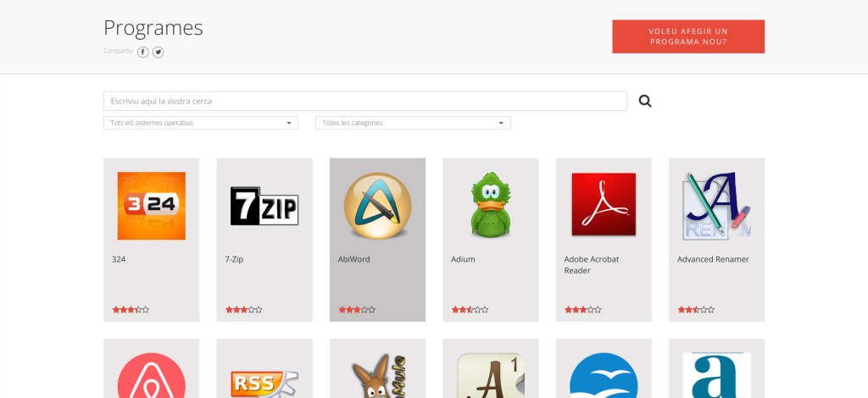Click the Advanced Renamer icon
Screen dimensions: 868x398
coord(717,206)
